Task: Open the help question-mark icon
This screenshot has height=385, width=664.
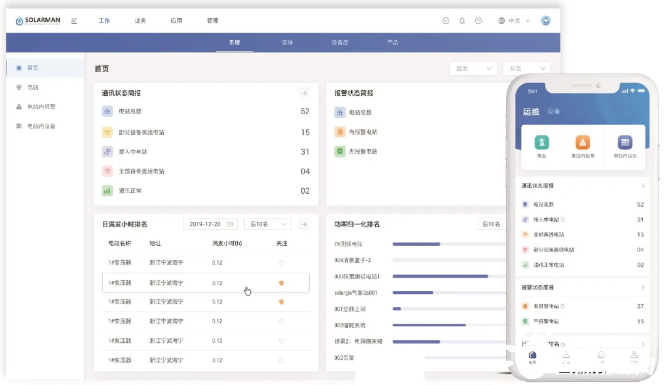Action: pyautogui.click(x=478, y=20)
